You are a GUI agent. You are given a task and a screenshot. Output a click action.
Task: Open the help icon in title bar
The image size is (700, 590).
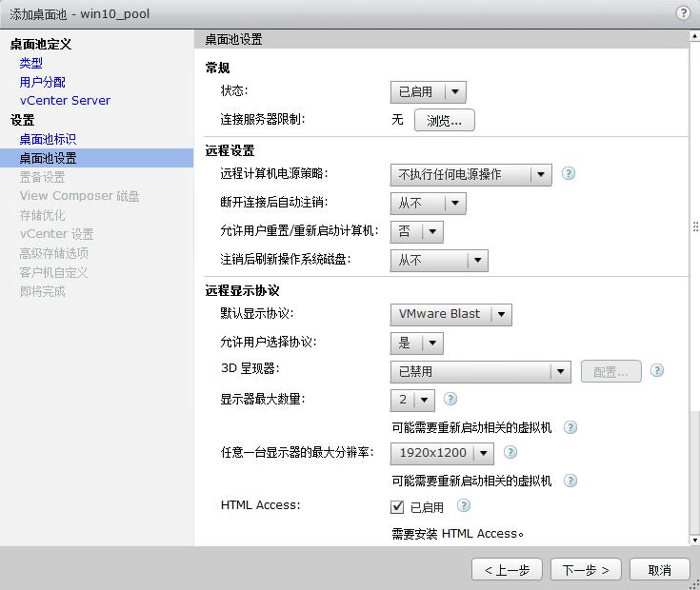683,13
